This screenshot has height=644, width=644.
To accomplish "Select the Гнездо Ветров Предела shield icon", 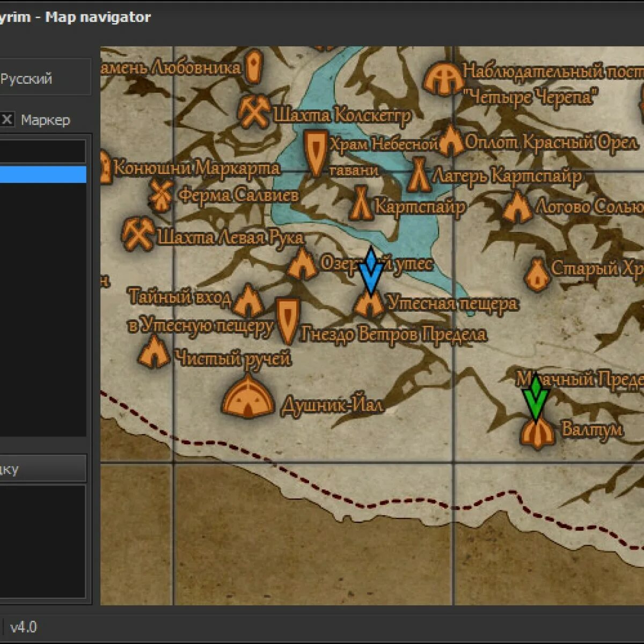I will pos(288,321).
